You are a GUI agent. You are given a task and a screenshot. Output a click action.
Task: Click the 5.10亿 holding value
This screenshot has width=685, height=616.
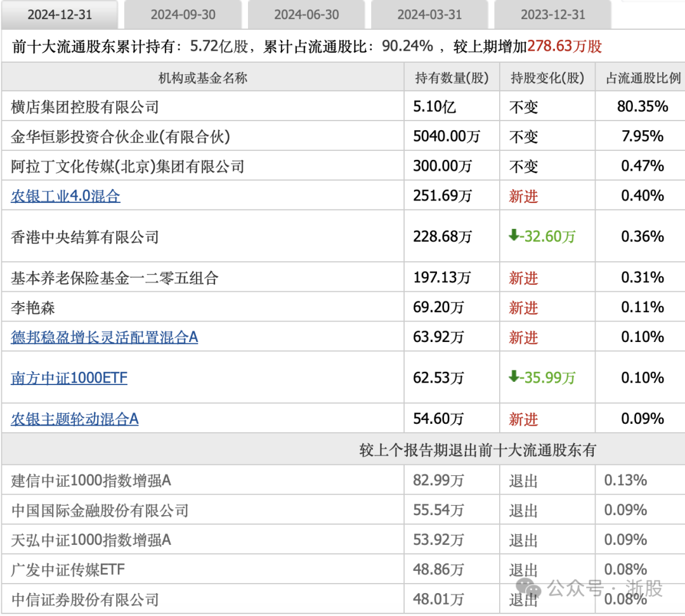click(x=434, y=107)
